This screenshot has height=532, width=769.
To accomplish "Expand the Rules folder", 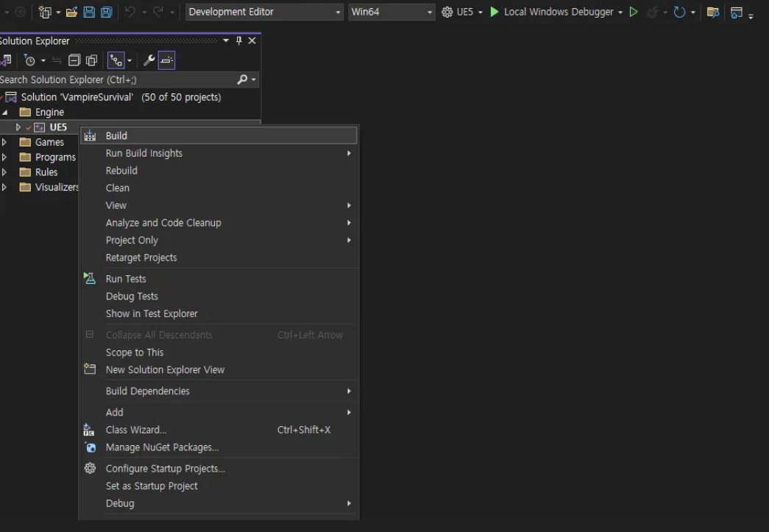I will (x=4, y=172).
